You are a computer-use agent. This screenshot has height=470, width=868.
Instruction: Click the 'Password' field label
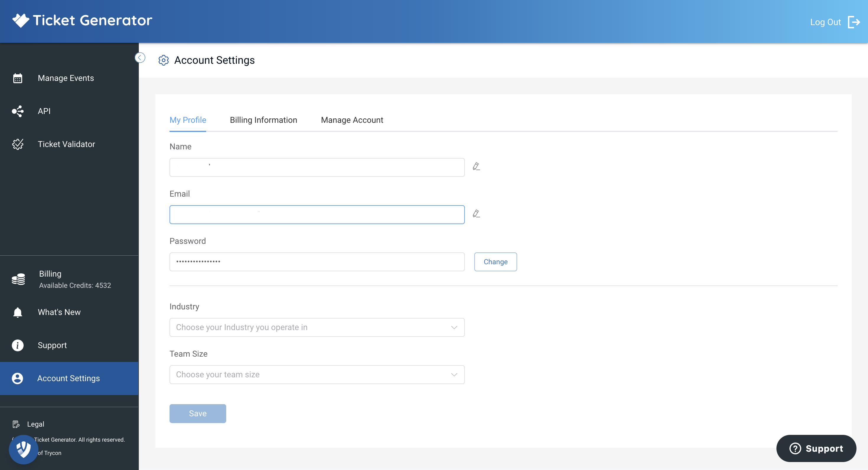click(187, 241)
